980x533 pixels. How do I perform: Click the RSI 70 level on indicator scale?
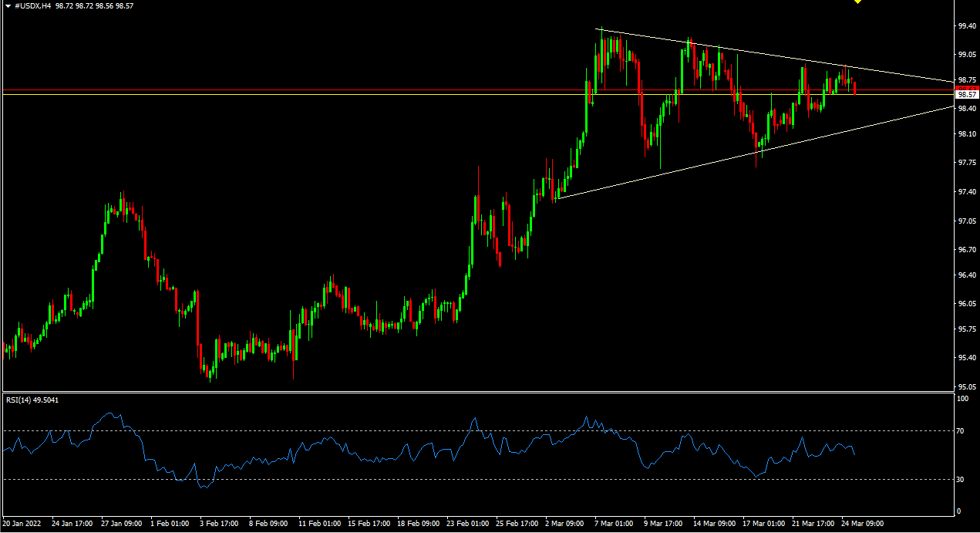coord(961,431)
